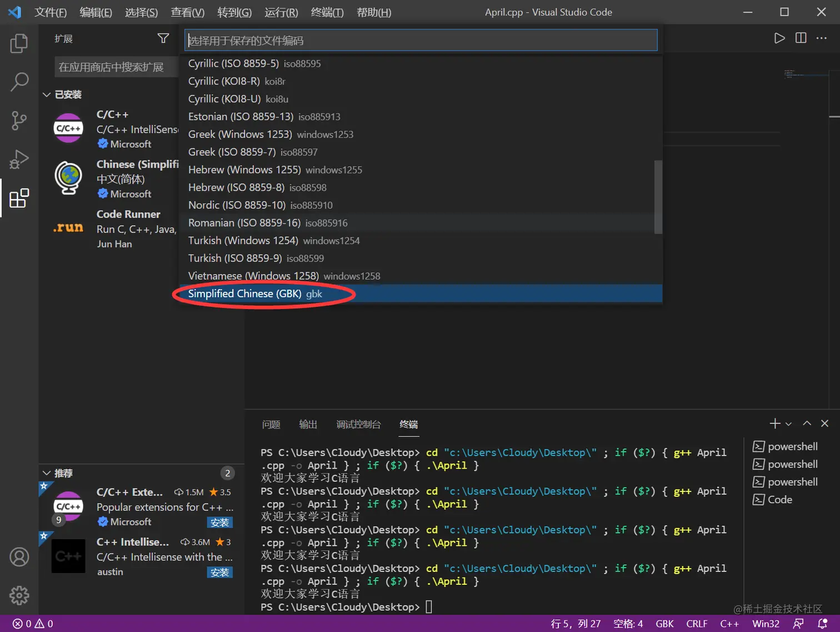Open the Accounts icon in activity bar
This screenshot has height=632, width=840.
point(19,556)
